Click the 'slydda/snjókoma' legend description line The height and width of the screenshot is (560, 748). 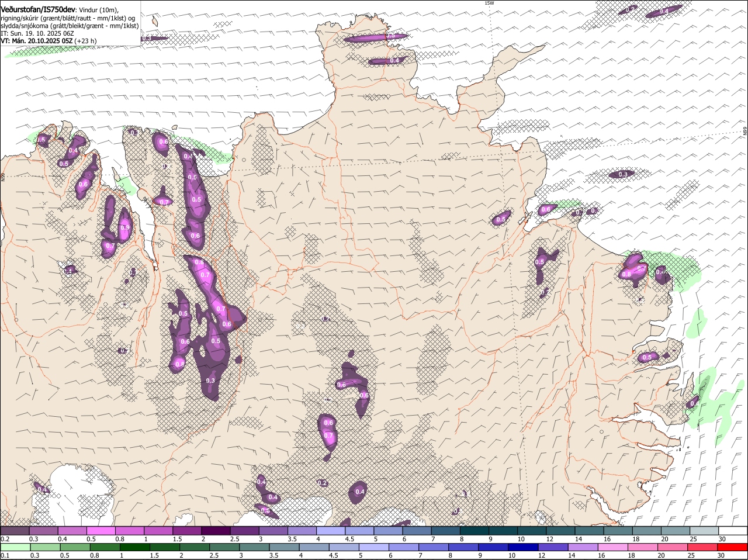click(70, 26)
